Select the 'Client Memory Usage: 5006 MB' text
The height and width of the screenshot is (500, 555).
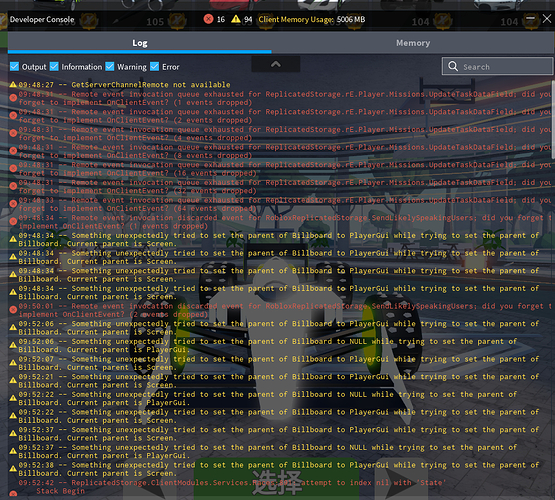(311, 19)
